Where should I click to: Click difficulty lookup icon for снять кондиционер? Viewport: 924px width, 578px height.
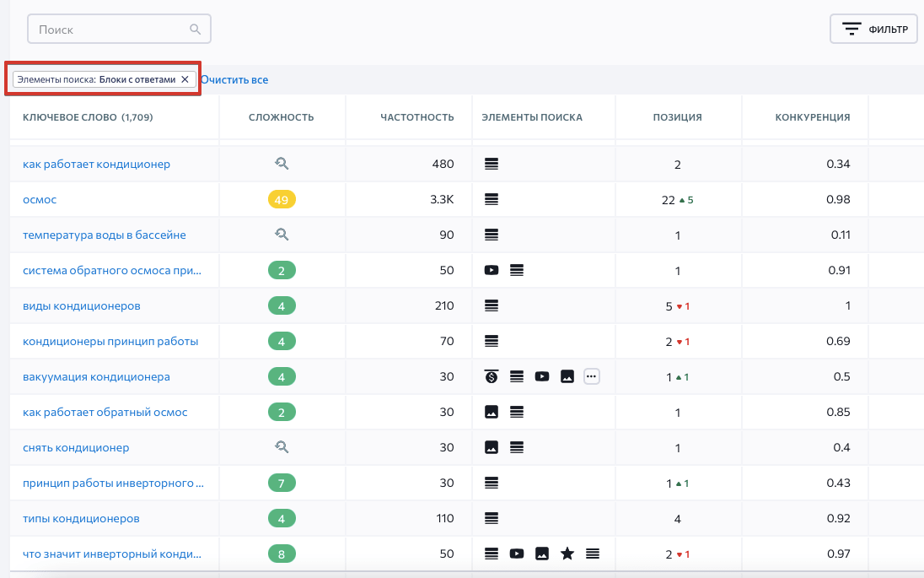click(x=282, y=447)
